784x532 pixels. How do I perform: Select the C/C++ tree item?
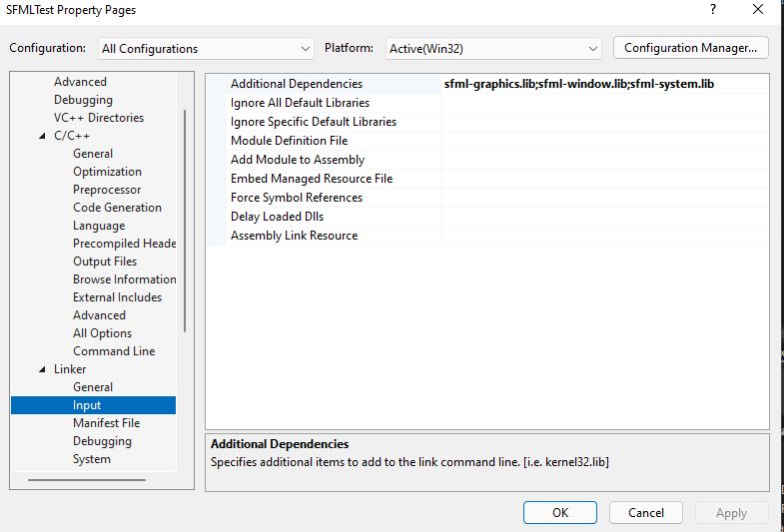pos(72,136)
